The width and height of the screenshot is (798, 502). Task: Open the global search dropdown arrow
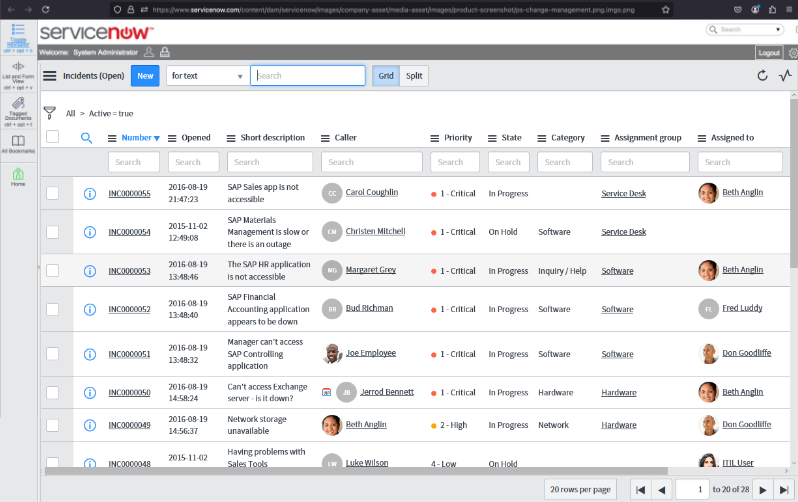click(x=778, y=30)
